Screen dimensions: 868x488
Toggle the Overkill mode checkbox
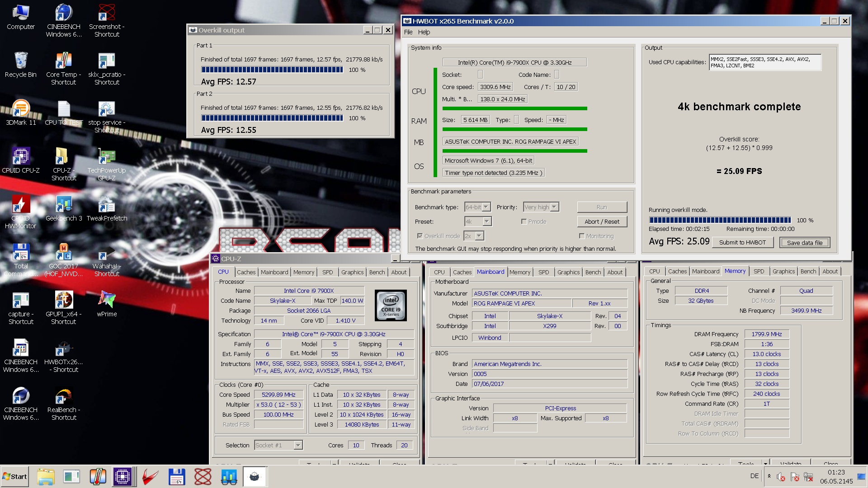pyautogui.click(x=420, y=236)
